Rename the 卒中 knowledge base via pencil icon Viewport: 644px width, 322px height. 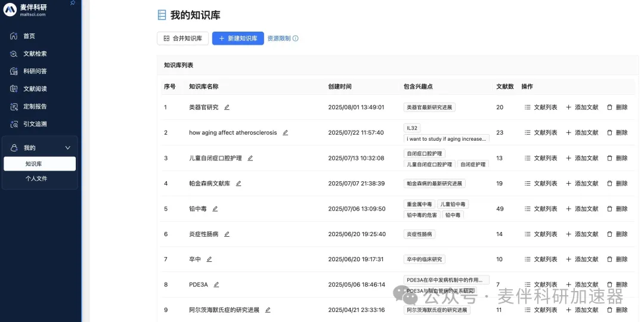(209, 259)
